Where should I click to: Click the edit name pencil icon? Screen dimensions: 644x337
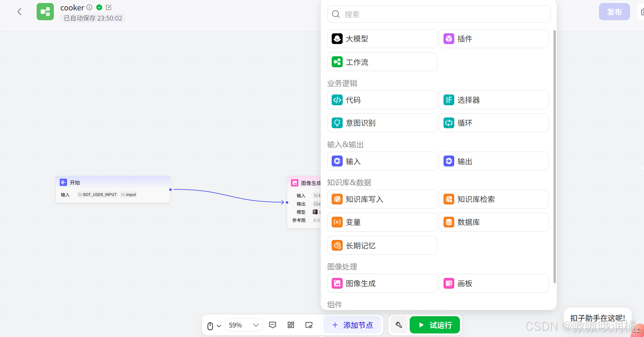(x=109, y=7)
